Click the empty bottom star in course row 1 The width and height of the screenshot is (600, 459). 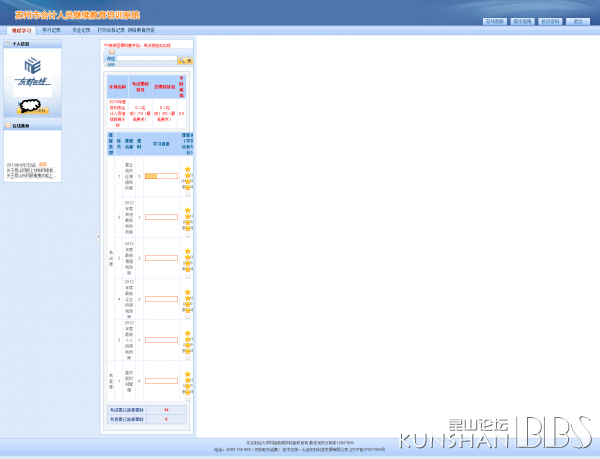click(188, 194)
